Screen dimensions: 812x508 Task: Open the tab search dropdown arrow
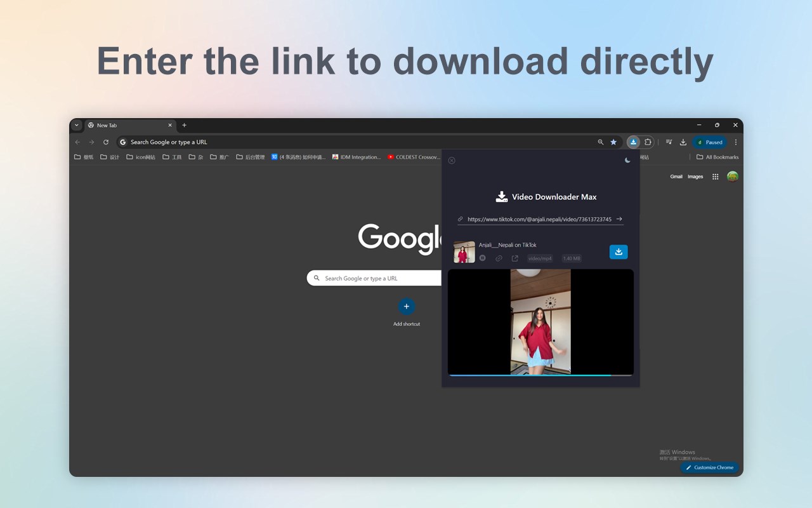click(x=77, y=125)
